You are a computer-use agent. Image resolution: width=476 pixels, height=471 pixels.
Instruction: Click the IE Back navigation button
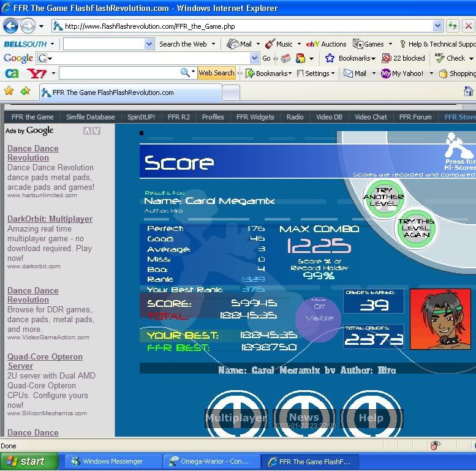10,26
